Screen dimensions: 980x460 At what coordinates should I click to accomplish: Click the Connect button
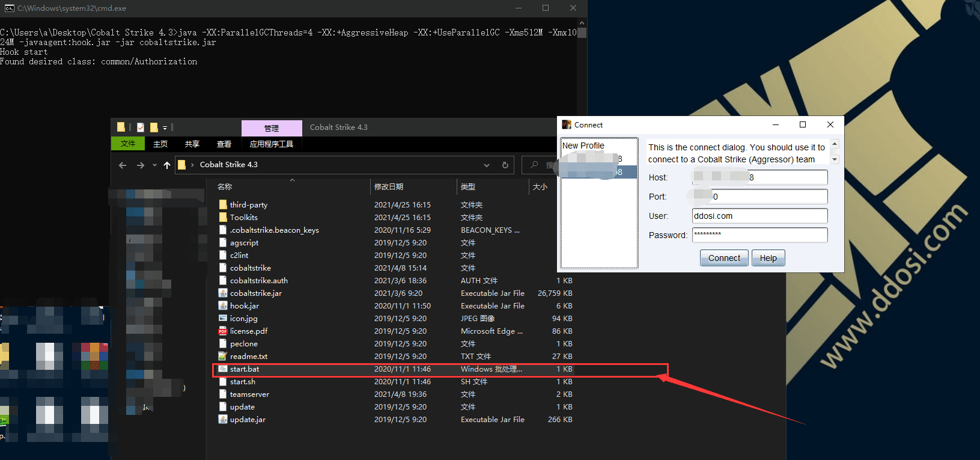click(x=724, y=258)
